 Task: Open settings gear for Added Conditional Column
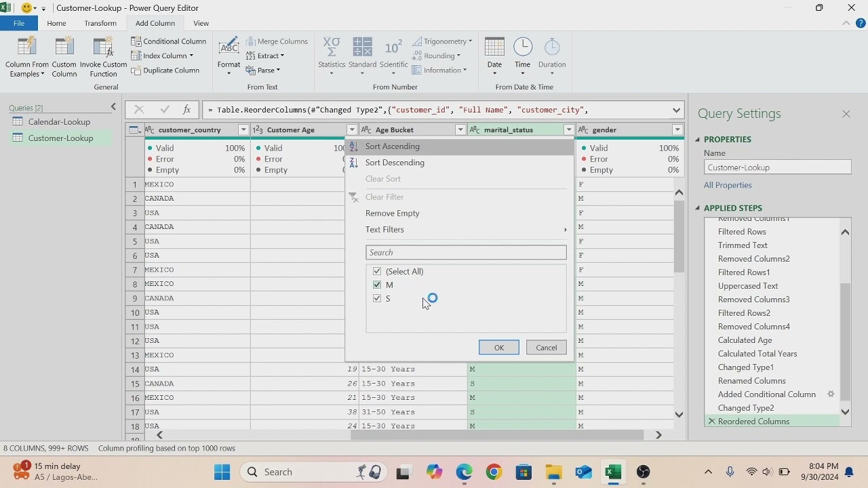[831, 394]
